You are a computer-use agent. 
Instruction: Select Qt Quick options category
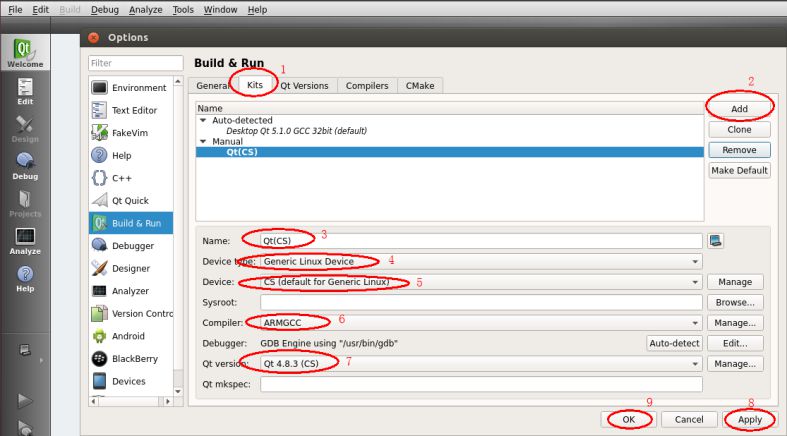tap(131, 200)
